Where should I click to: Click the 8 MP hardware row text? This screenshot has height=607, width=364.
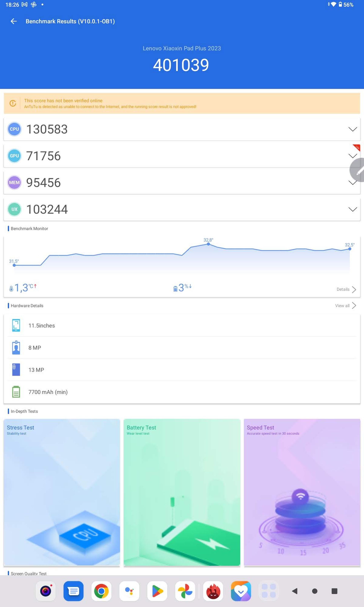(35, 348)
